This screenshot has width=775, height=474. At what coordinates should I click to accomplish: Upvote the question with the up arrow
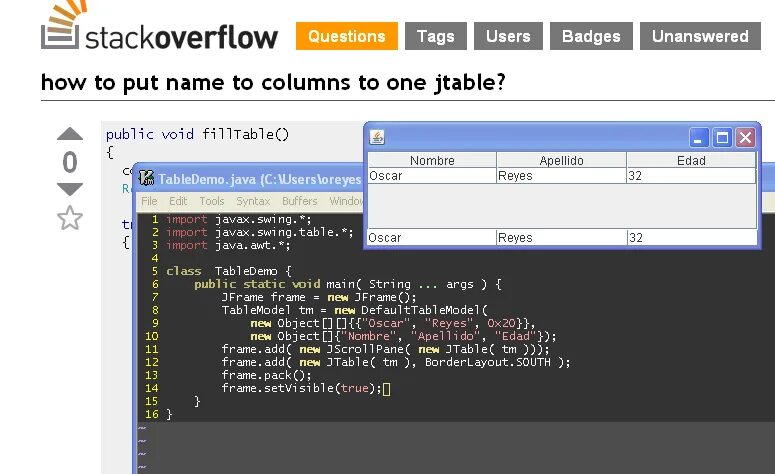[70, 133]
